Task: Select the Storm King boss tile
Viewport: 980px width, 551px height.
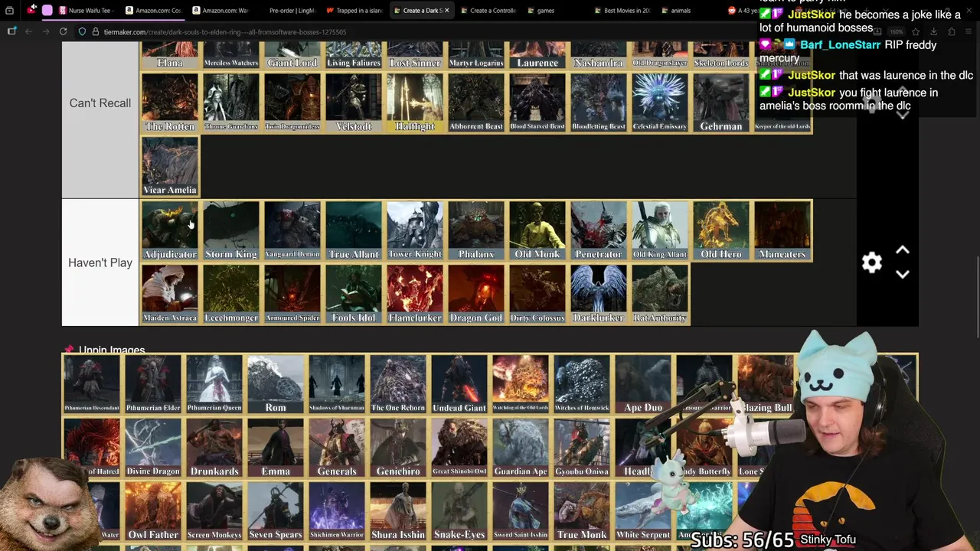Action: point(231,230)
